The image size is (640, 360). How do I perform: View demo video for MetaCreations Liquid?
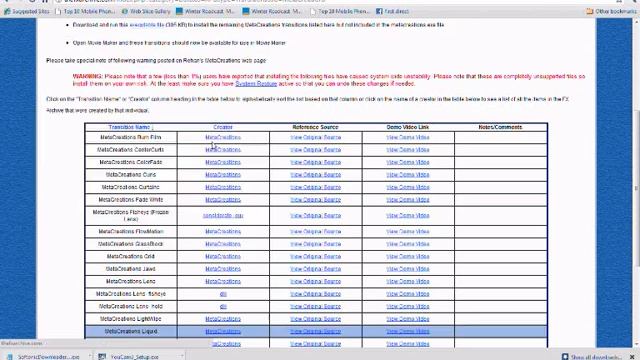(408, 331)
